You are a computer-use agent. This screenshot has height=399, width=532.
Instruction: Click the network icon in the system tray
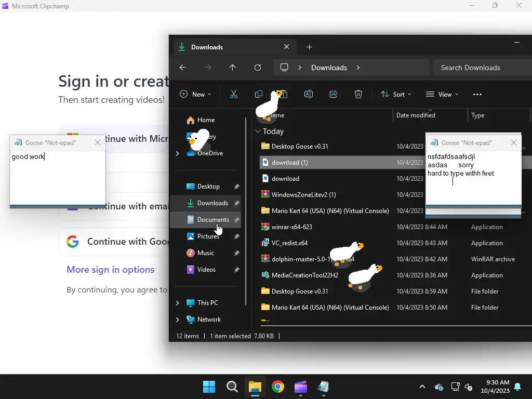pyautogui.click(x=455, y=387)
